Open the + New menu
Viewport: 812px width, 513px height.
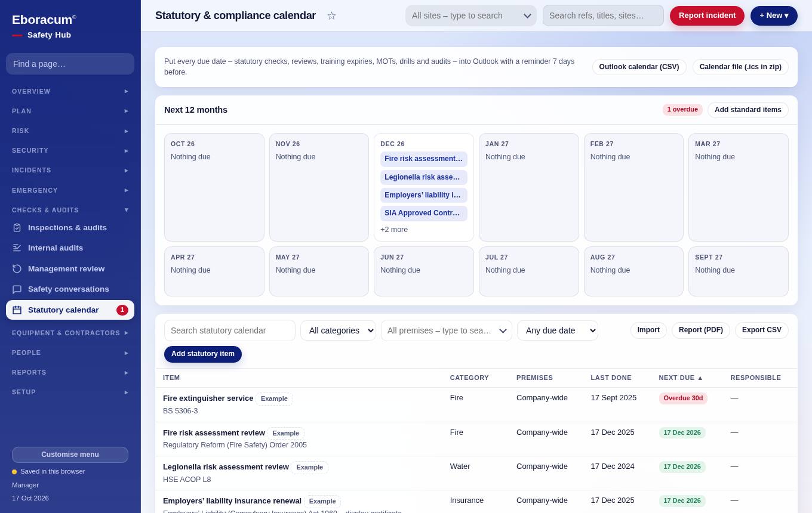[x=774, y=16]
